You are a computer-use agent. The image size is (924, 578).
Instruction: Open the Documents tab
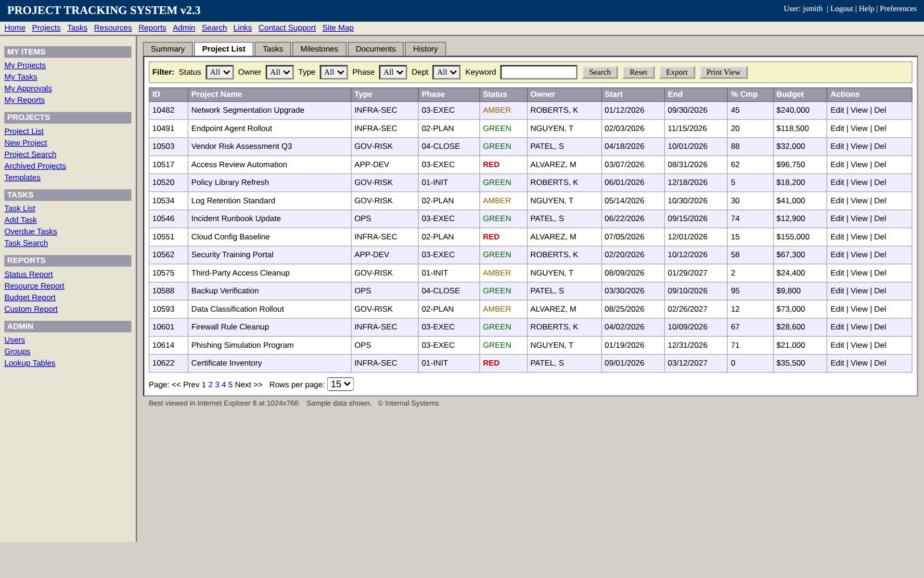(x=375, y=49)
